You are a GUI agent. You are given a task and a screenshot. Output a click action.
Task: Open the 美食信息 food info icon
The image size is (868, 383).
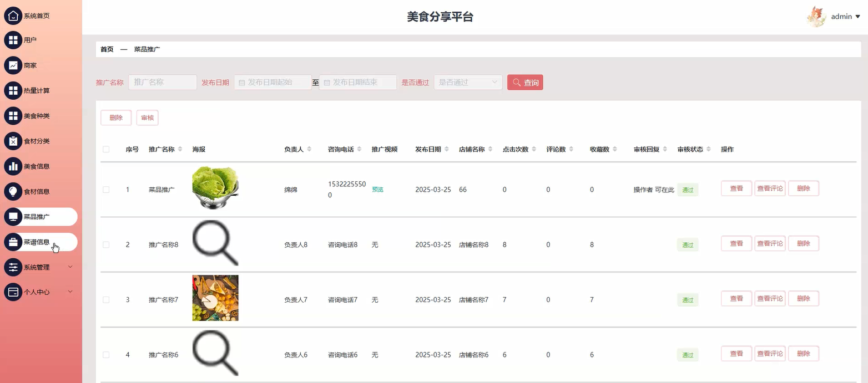pyautogui.click(x=13, y=166)
